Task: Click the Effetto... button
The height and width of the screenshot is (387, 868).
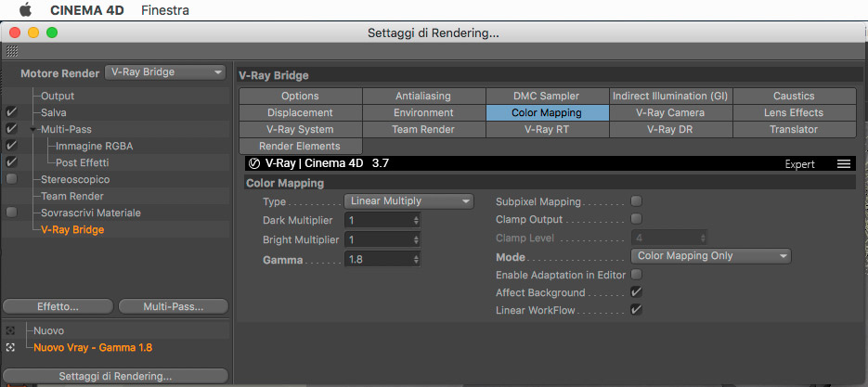Action: click(58, 306)
